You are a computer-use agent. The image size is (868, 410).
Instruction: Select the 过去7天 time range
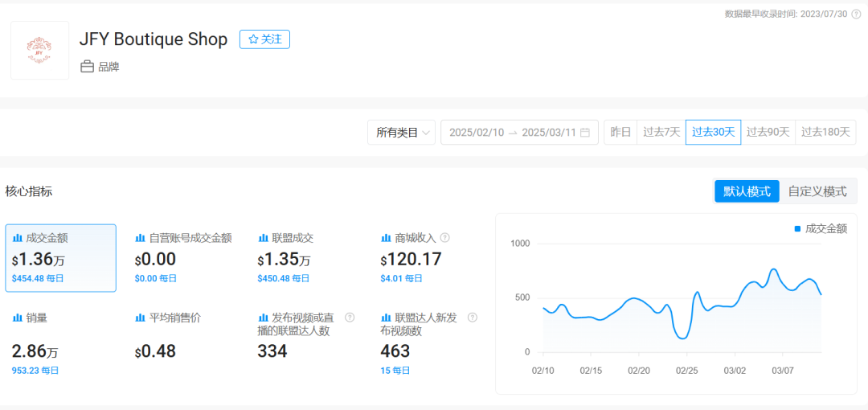[x=661, y=133]
